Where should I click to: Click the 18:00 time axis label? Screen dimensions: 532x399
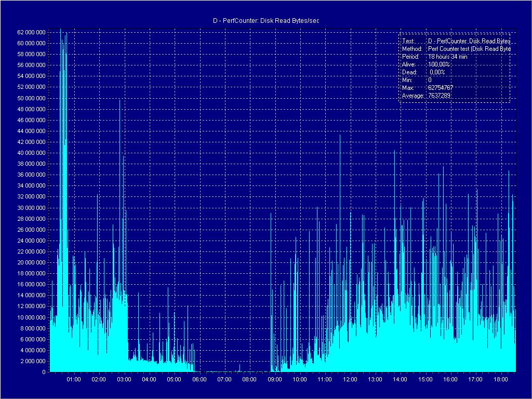point(500,379)
